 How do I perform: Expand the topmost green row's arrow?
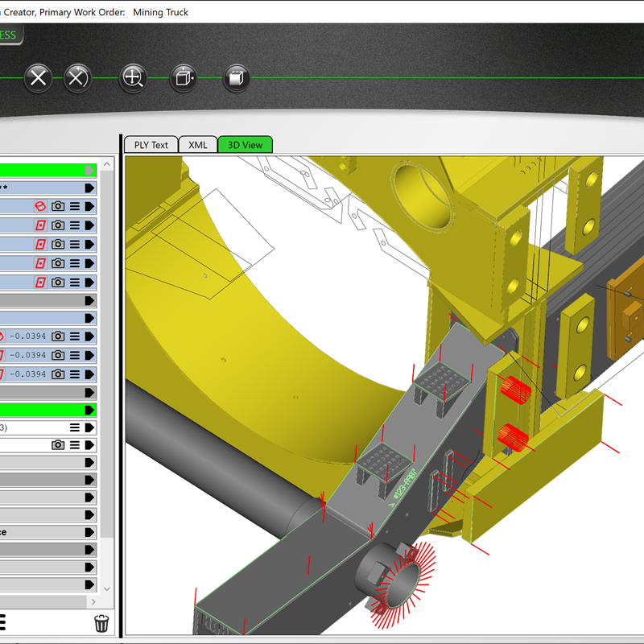click(89, 170)
